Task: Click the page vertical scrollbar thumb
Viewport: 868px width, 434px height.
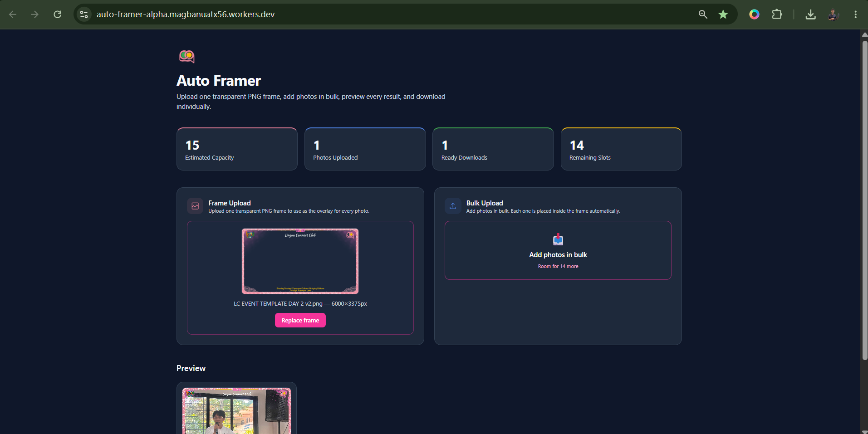Action: click(x=864, y=200)
